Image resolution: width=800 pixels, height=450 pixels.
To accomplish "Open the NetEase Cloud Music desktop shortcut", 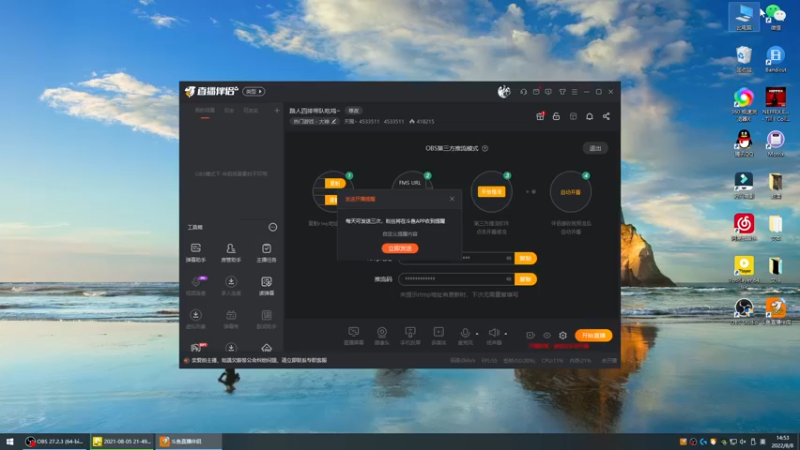I will point(744,227).
